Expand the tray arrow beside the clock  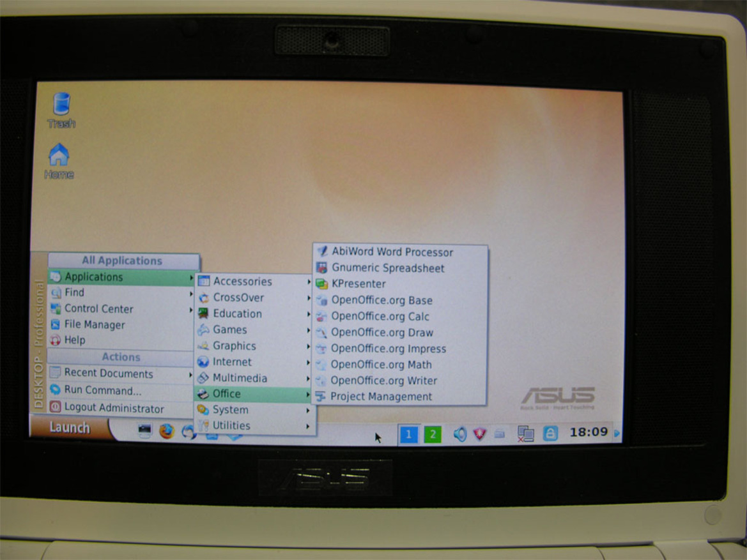pyautogui.click(x=617, y=434)
